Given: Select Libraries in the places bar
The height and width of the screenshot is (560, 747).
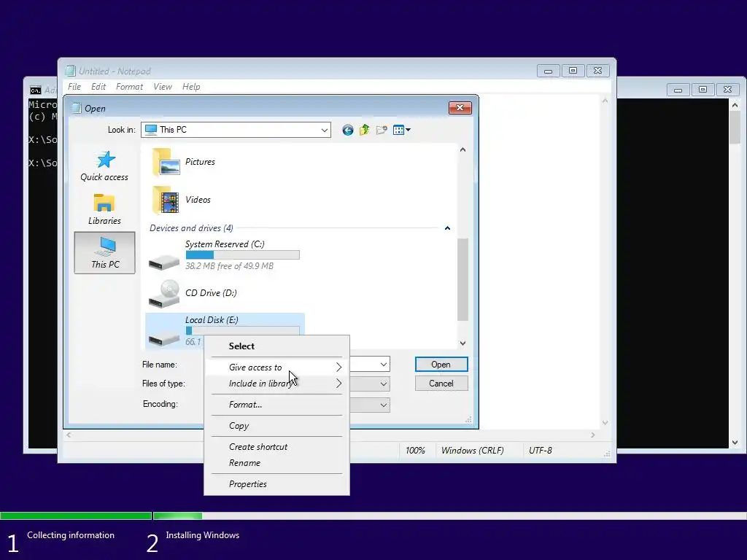Looking at the screenshot, I should [104, 209].
